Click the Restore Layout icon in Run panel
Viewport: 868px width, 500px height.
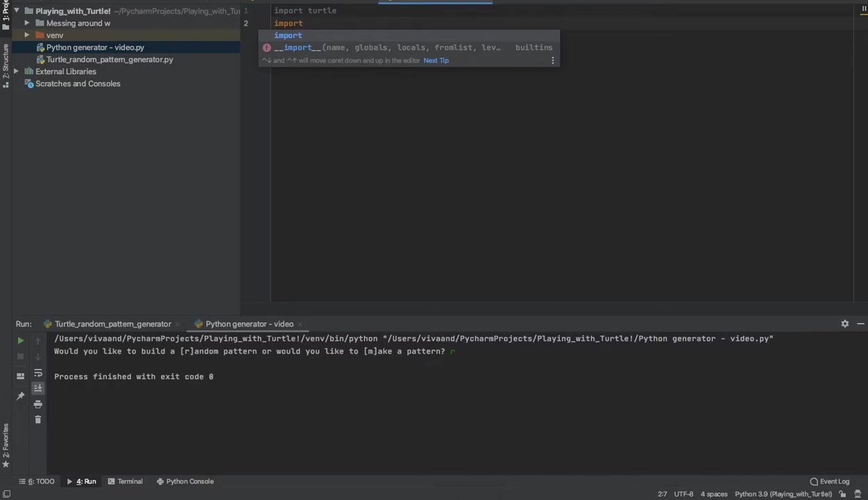[20, 376]
